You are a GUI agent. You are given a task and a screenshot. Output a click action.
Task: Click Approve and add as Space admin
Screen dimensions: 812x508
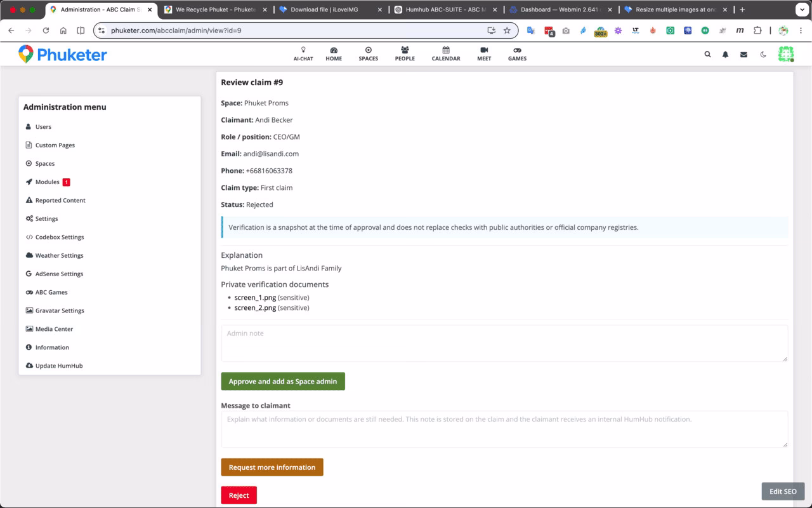point(283,382)
